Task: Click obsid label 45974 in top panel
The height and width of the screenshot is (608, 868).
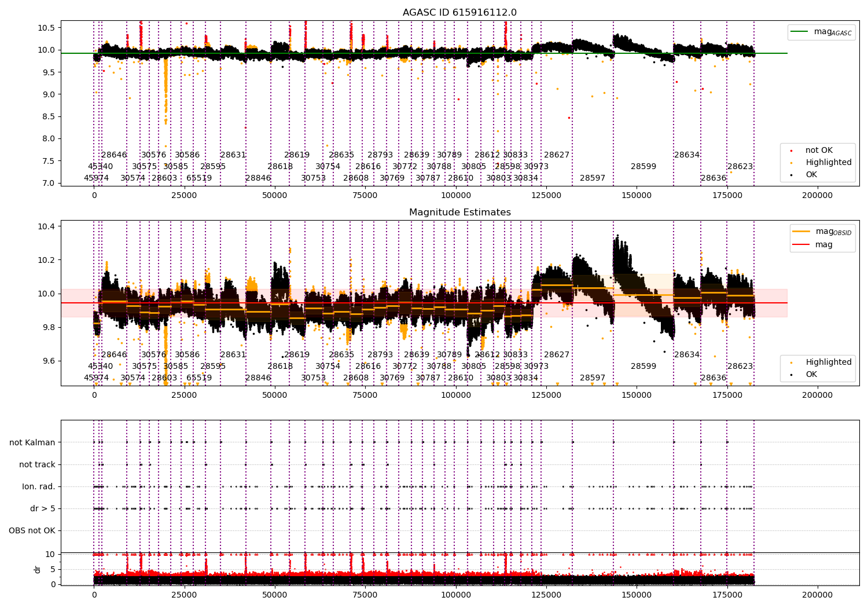Action: (96, 178)
